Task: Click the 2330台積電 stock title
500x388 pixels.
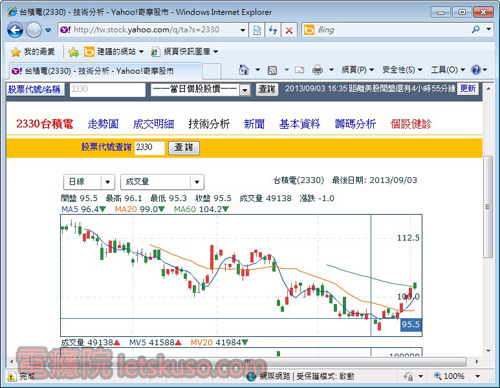Action: (x=44, y=124)
